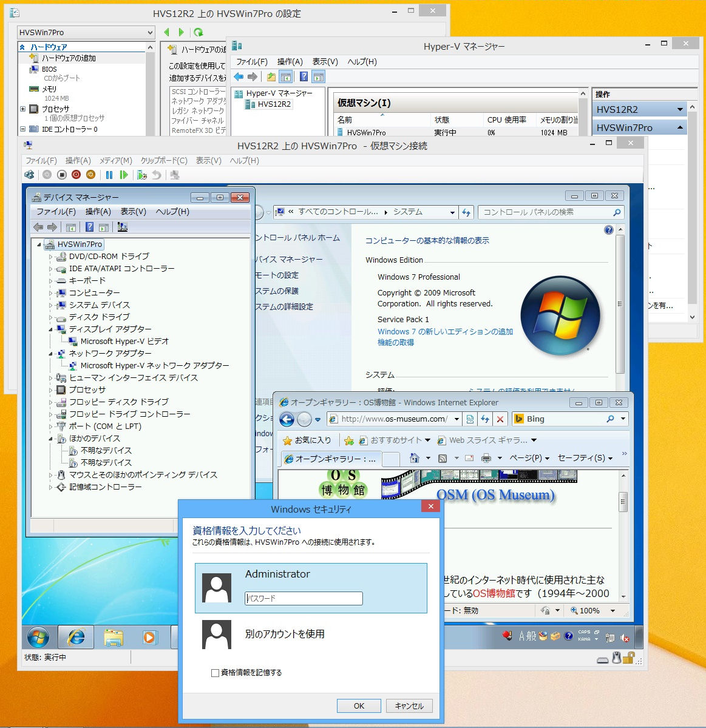Click the Internet Explorer icon on the VM taskbar

point(76,637)
